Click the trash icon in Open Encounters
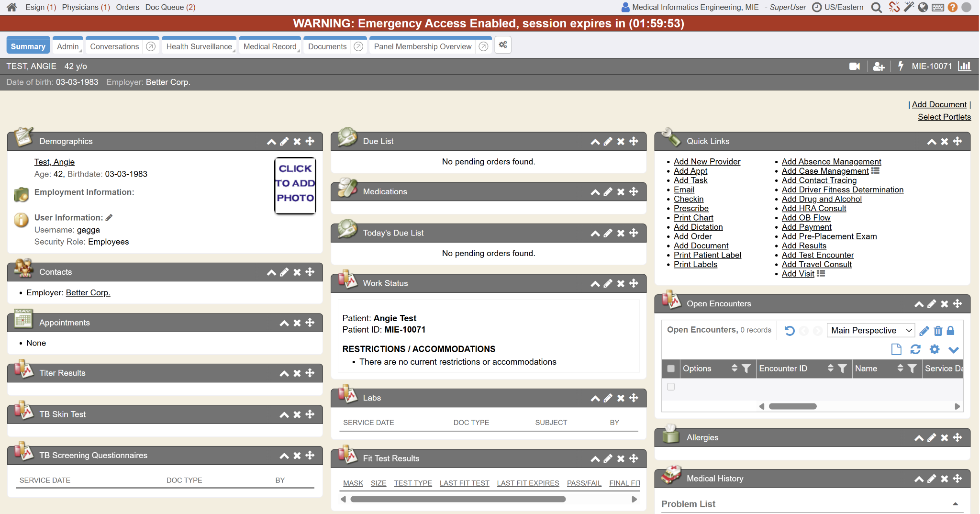Screen dimensions: 980x514 click(x=938, y=331)
